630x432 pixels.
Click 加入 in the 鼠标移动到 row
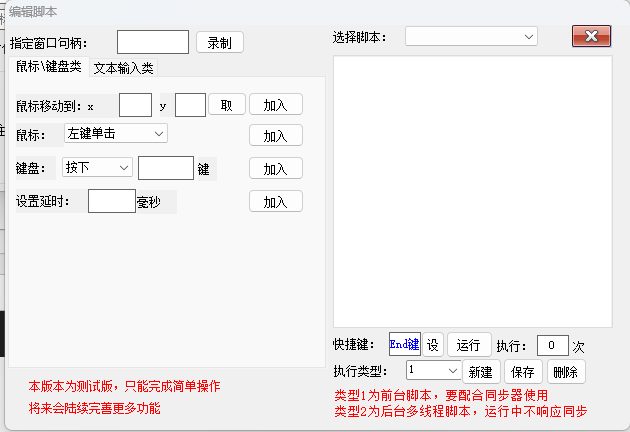275,105
